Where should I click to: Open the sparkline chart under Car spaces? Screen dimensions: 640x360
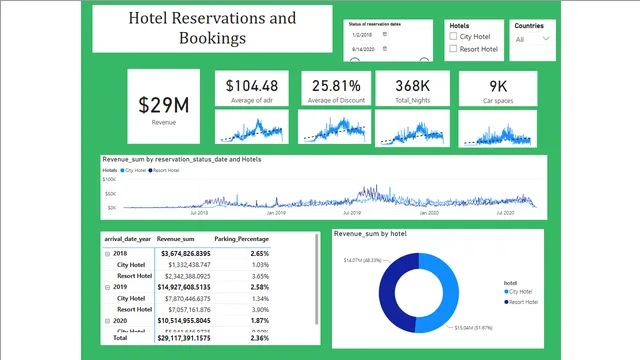(498, 129)
